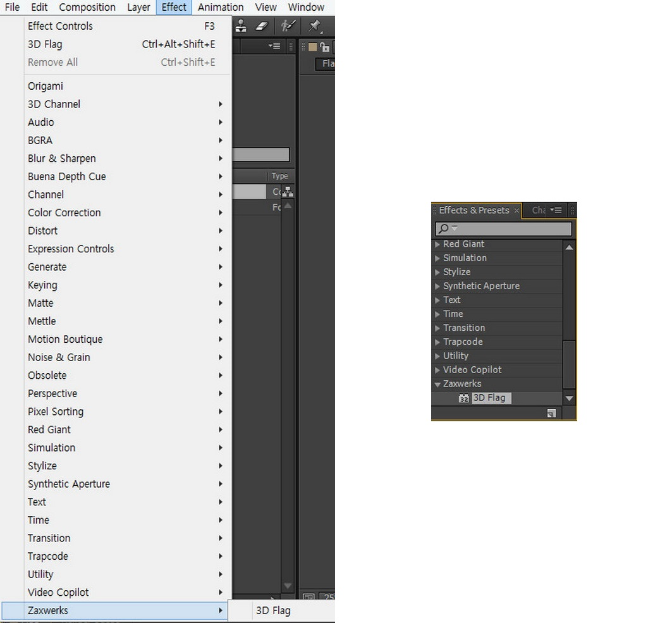Image resolution: width=672 pixels, height=623 pixels.
Task: Expand Time category in Effects panel
Action: pyautogui.click(x=437, y=314)
